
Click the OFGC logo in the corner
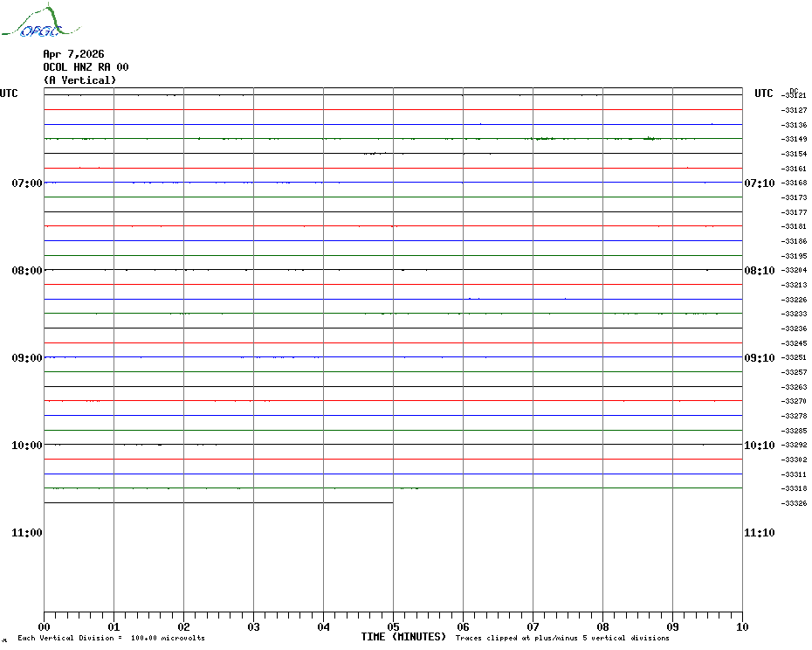(32, 24)
